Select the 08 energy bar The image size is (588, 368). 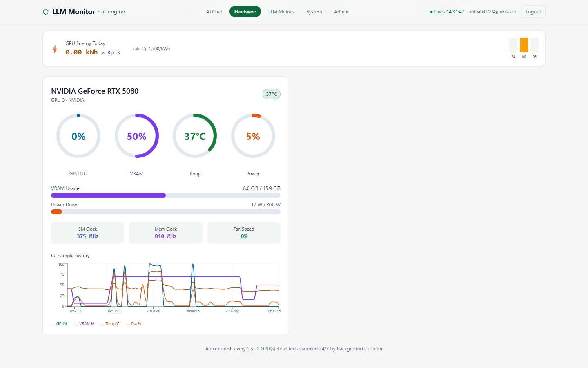point(535,45)
